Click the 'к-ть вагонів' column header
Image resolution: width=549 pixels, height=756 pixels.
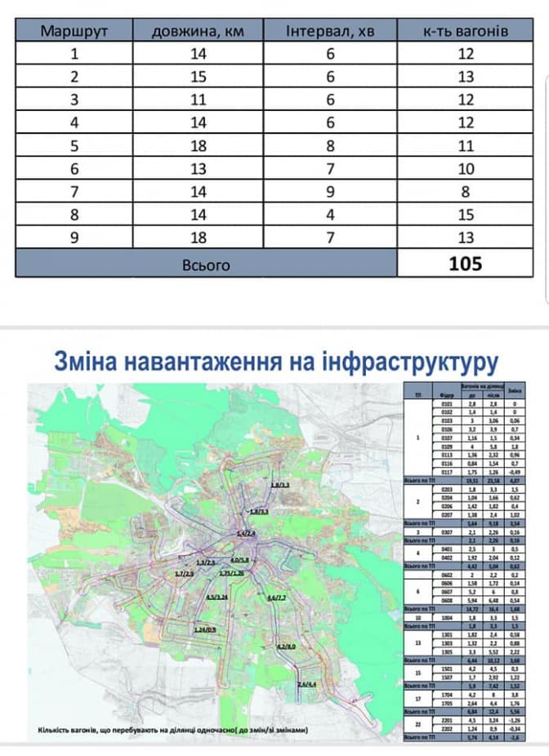point(466,31)
